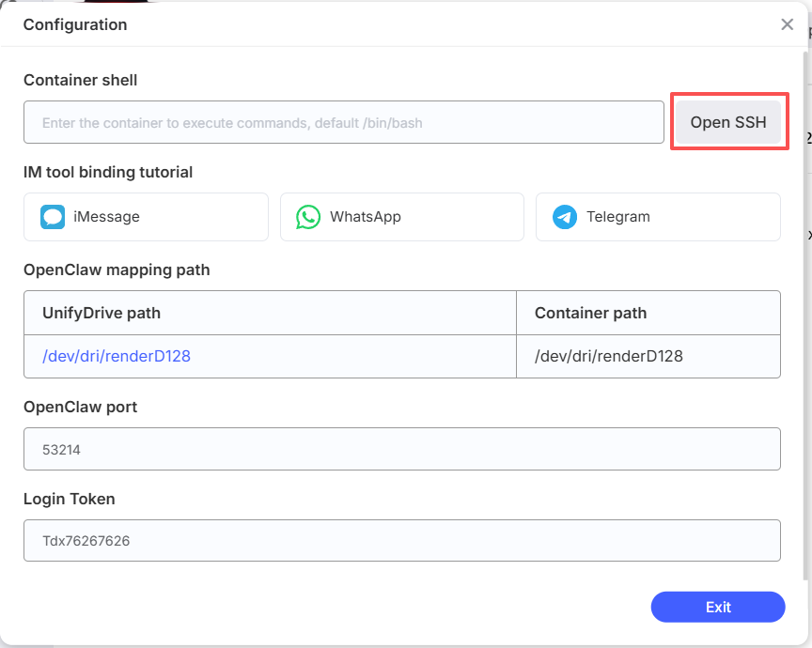The height and width of the screenshot is (648, 812).
Task: Select the Login Token input field
Action: point(401,541)
